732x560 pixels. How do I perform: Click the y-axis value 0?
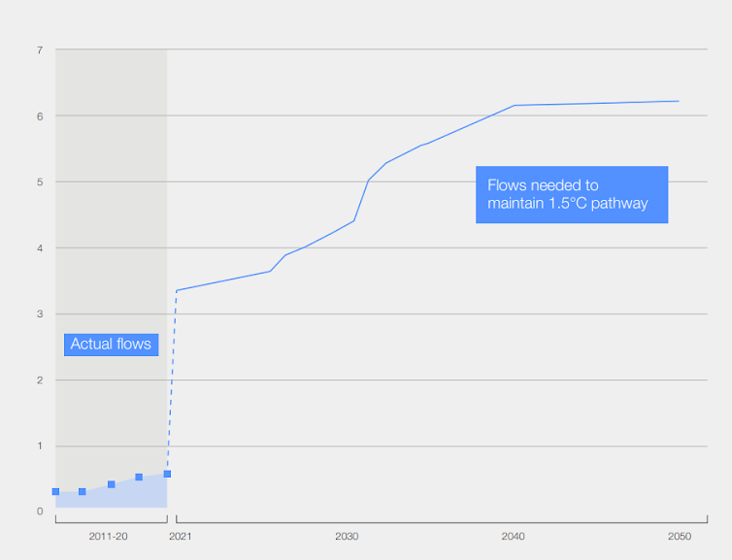(40, 511)
